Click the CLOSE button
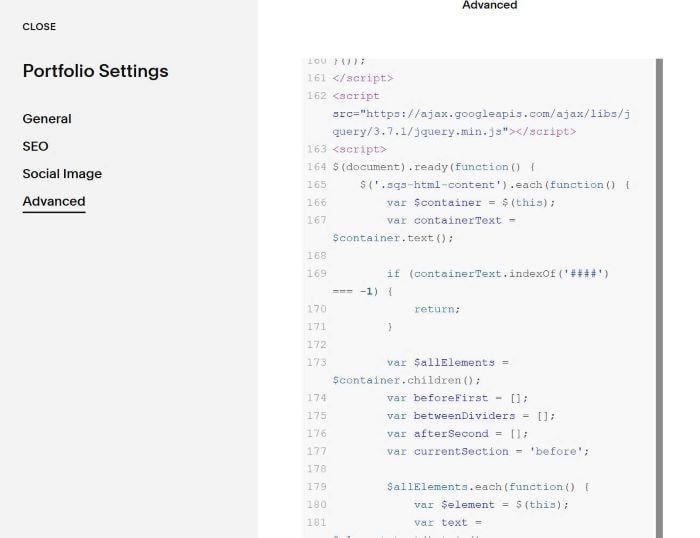 pos(39,27)
